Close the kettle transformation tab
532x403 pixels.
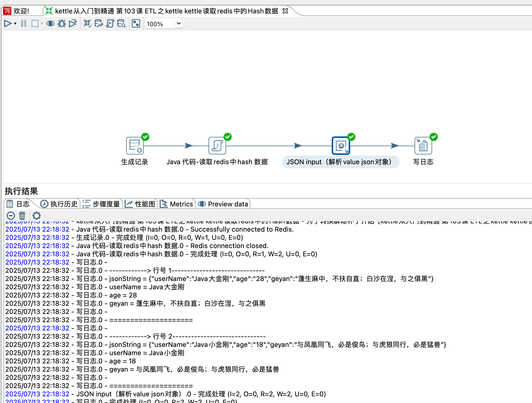pos(285,11)
